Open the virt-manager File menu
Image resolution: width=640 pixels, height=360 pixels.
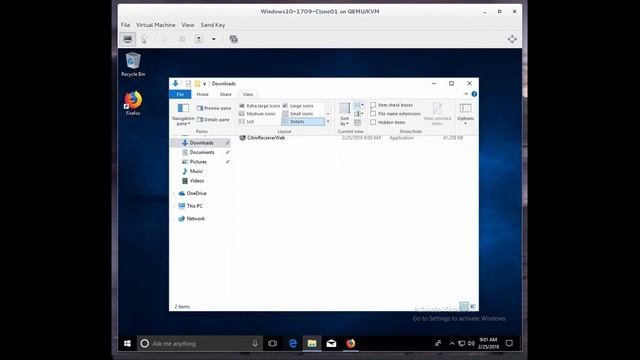[125, 25]
